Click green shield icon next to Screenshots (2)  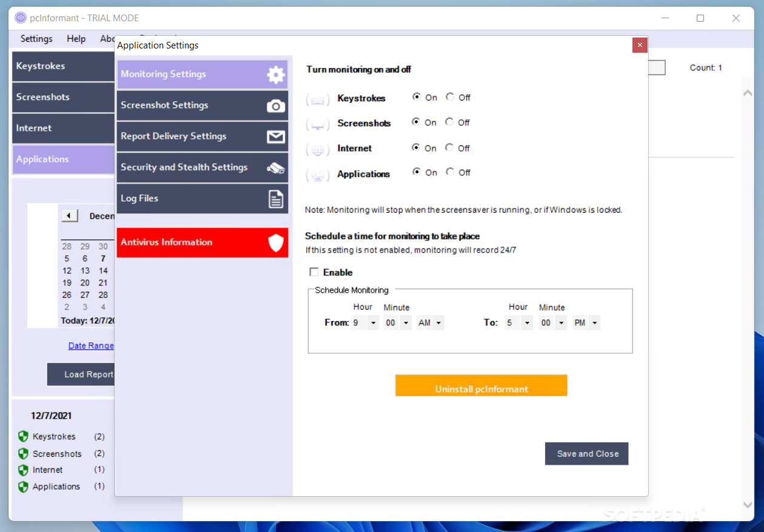[x=23, y=453]
